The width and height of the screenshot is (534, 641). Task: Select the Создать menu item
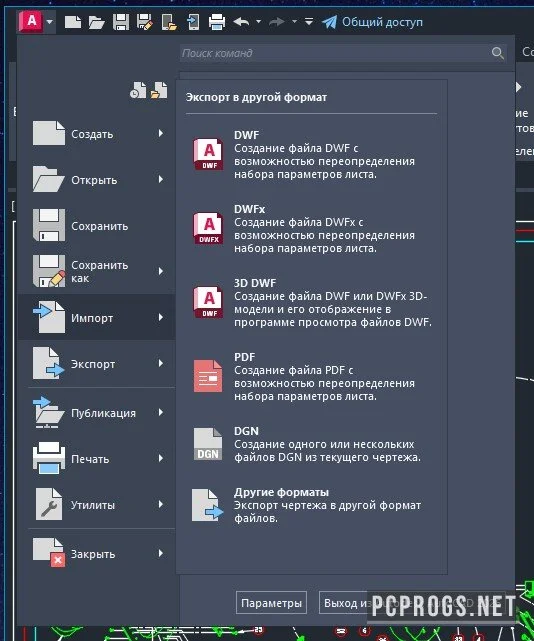98,134
